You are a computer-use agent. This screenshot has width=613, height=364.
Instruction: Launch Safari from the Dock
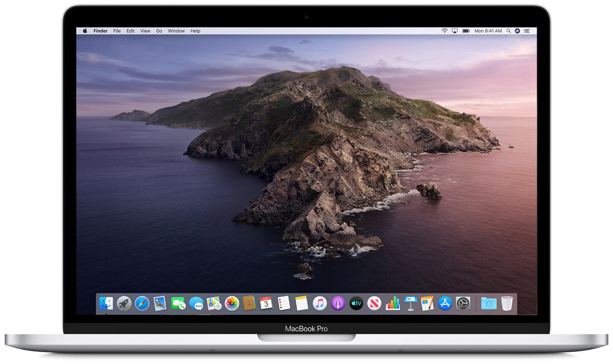tap(142, 303)
